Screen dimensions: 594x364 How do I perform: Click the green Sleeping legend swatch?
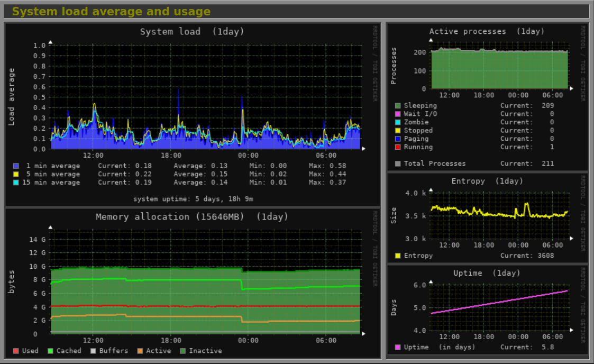click(x=398, y=105)
